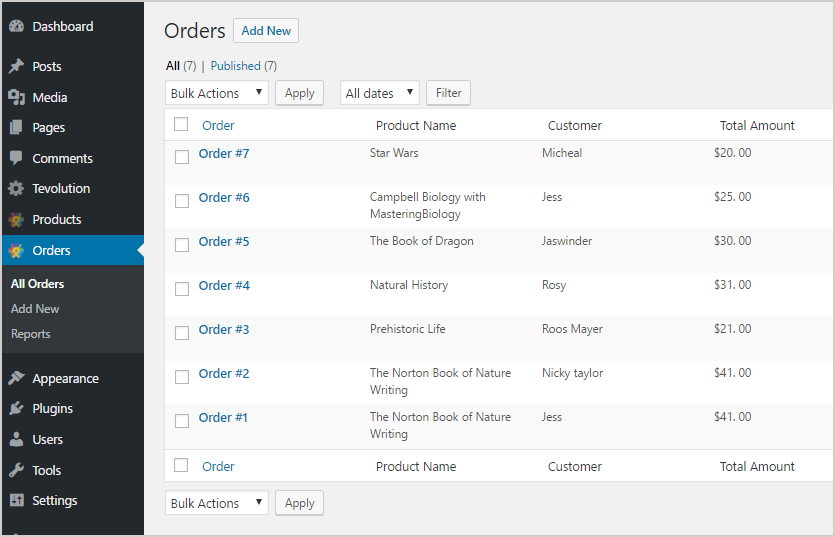Open the Order #5 link
This screenshot has height=537, width=835.
tap(224, 241)
